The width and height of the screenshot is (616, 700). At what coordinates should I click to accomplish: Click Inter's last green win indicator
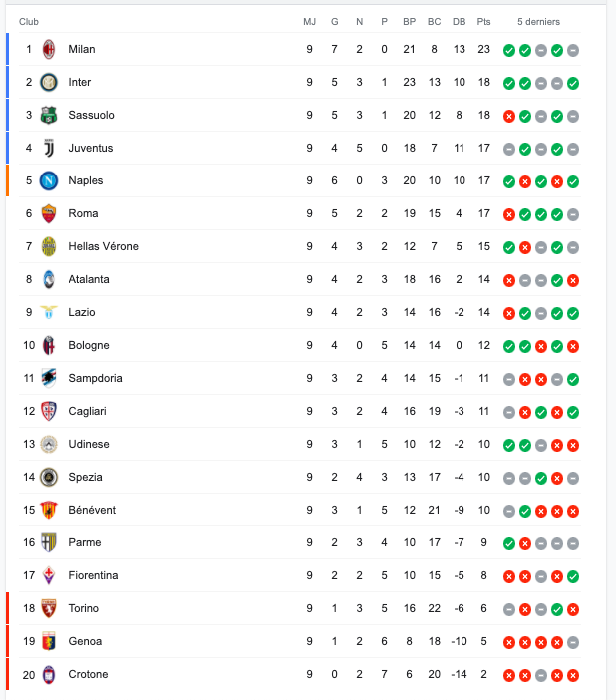(573, 83)
